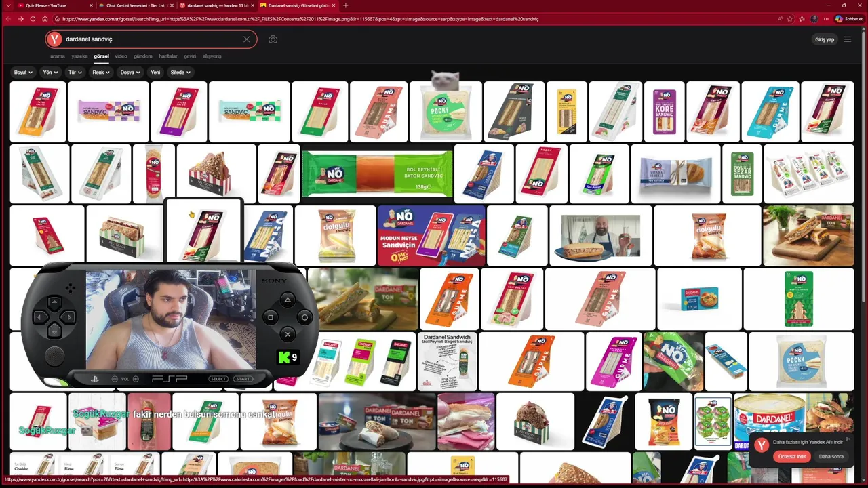Click the browser forward arrow
This screenshot has width=868, height=488.
coord(20,19)
